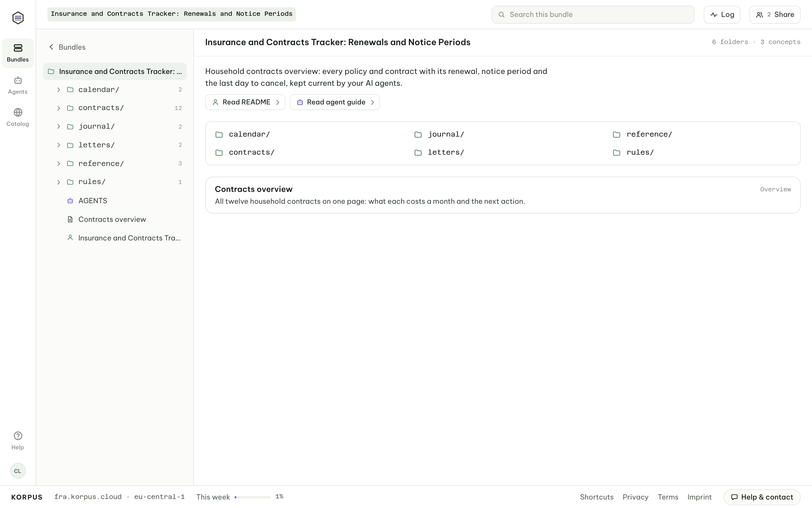Screen dimensions: 812x508
Task: Click the This week usage progress bar
Action: coord(252,497)
